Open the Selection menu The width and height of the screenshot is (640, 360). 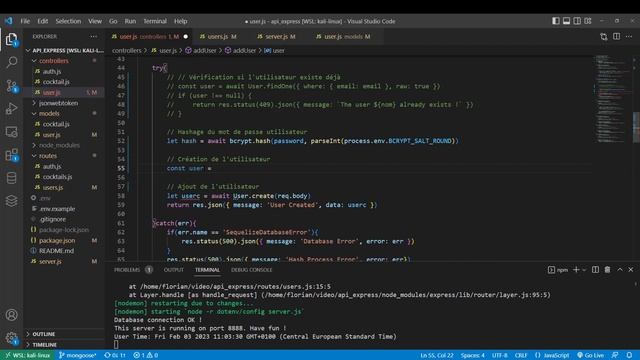tap(68, 21)
